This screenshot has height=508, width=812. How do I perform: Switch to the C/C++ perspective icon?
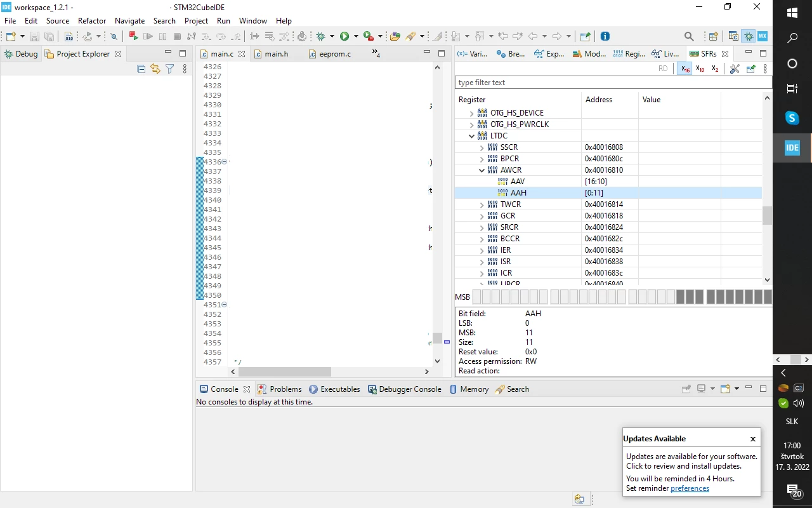[733, 36]
